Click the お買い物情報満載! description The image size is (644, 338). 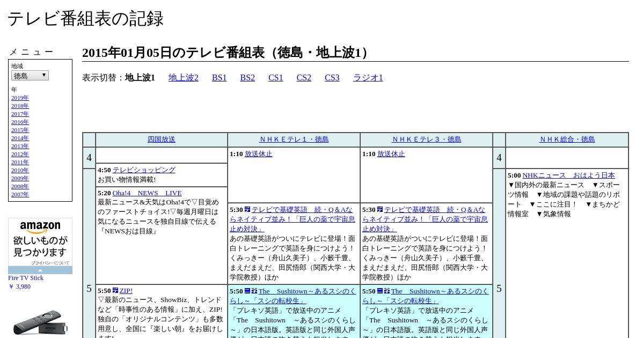(x=127, y=180)
